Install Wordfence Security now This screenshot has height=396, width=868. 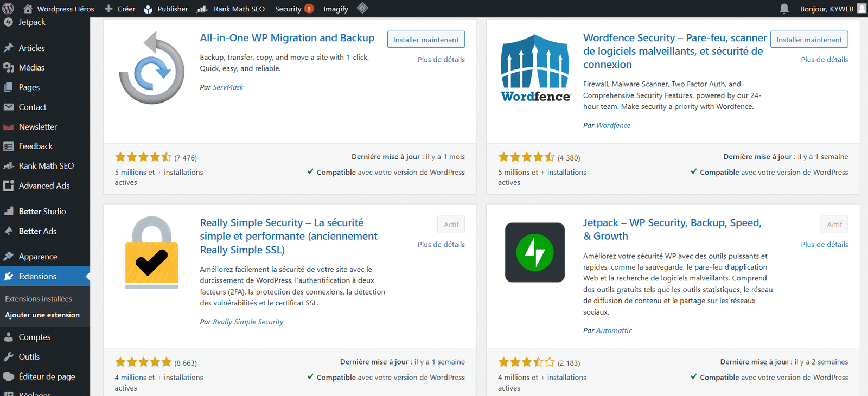(x=809, y=40)
